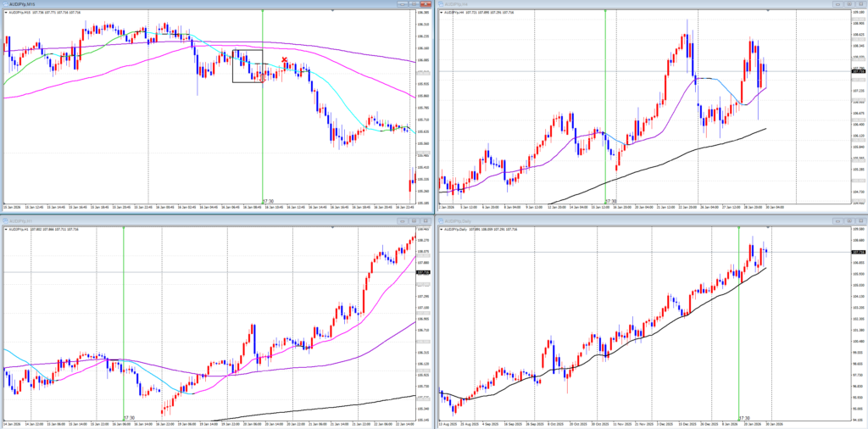Expand the arrow beside AUDJPYp,Daily label
Screen dimensions: 868x429
[x=441, y=229]
